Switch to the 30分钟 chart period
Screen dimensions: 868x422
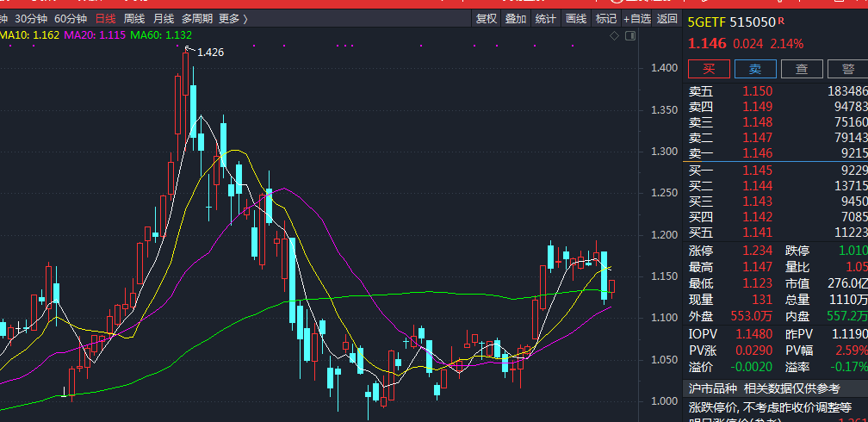point(31,19)
